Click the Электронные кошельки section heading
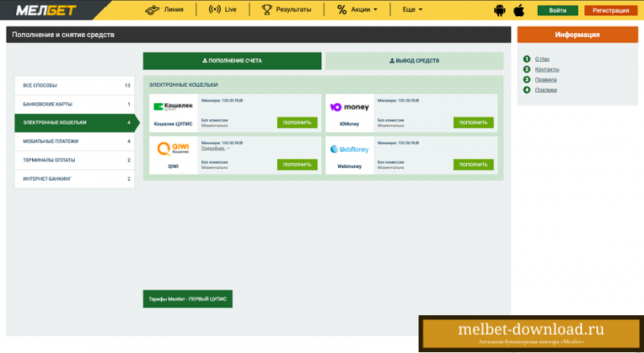 point(184,85)
